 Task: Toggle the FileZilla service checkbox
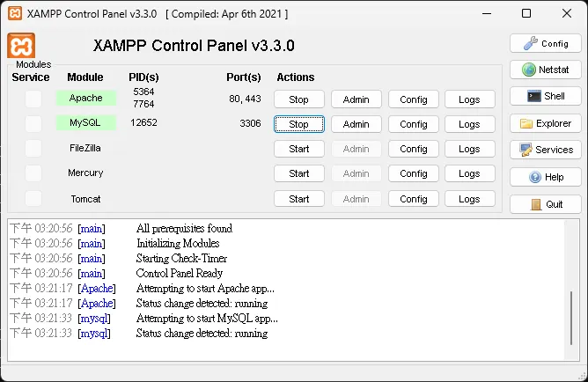tap(33, 149)
